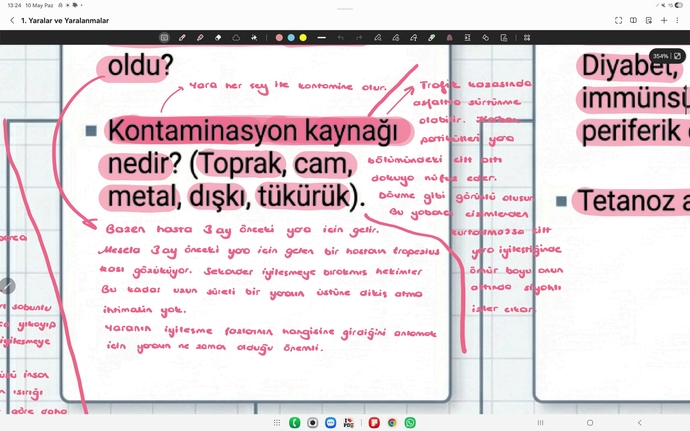This screenshot has width=690, height=431.
Task: Undo the last stroke
Action: tap(341, 38)
